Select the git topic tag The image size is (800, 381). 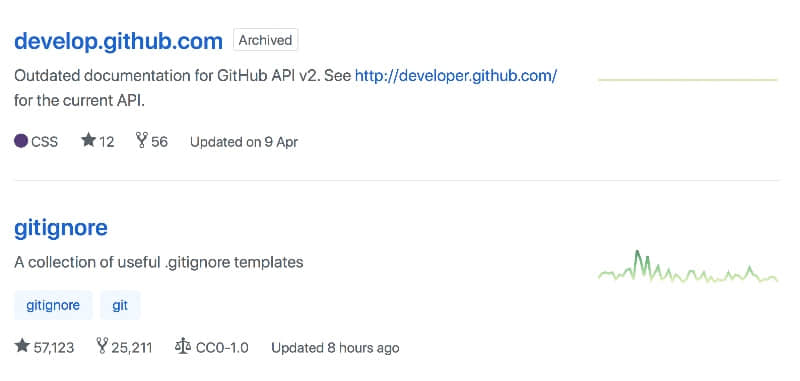pos(120,306)
